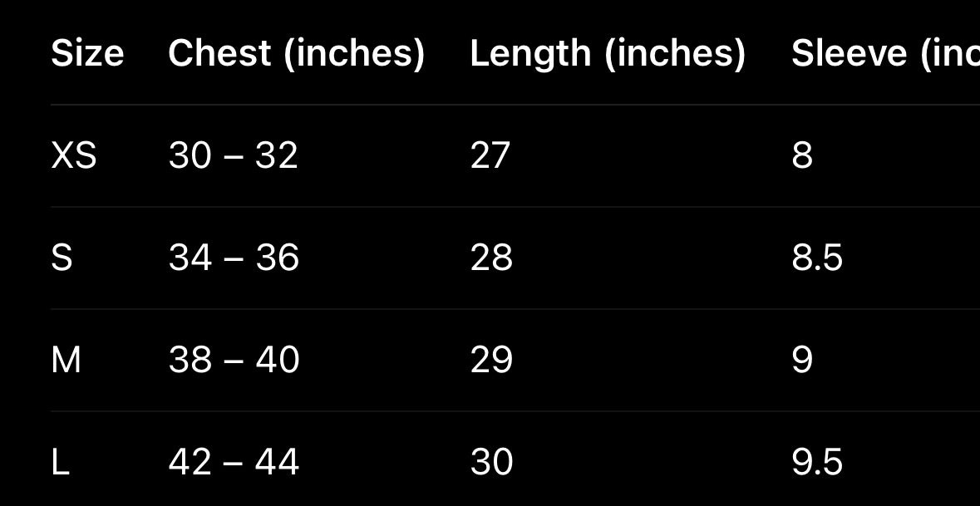
Task: Click the L size row label
Action: [60, 462]
